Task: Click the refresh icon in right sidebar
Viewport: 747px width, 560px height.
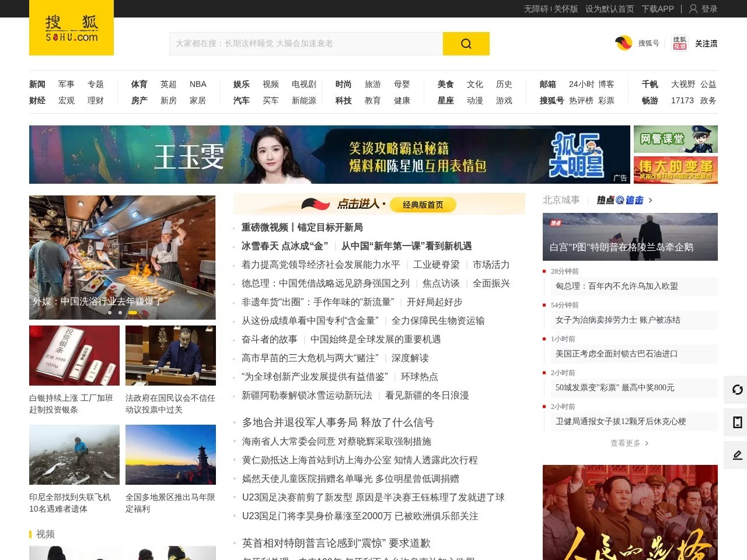Action: [x=736, y=390]
